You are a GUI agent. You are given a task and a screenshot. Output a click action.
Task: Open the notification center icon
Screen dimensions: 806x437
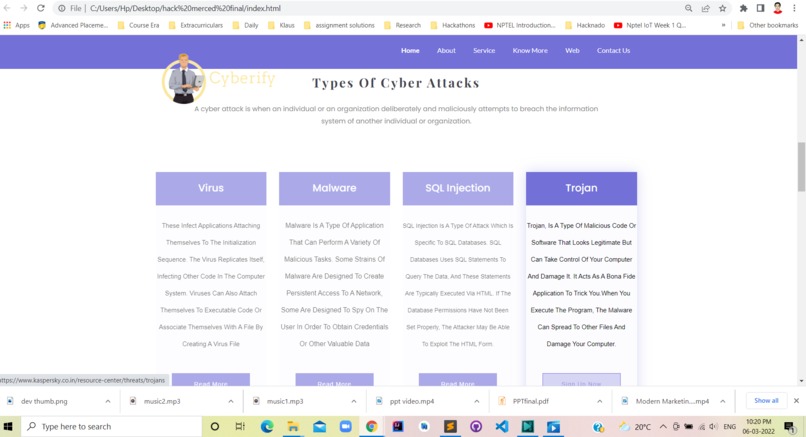[x=789, y=427]
